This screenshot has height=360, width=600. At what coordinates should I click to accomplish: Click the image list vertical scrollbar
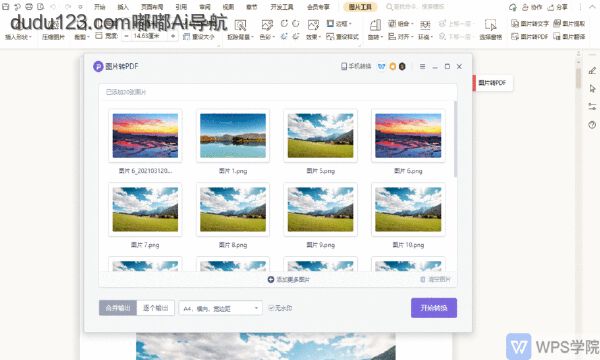tap(455, 139)
